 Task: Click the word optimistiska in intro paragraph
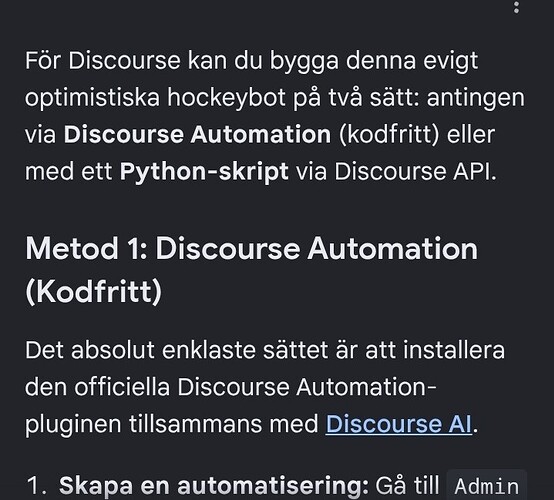coord(92,98)
